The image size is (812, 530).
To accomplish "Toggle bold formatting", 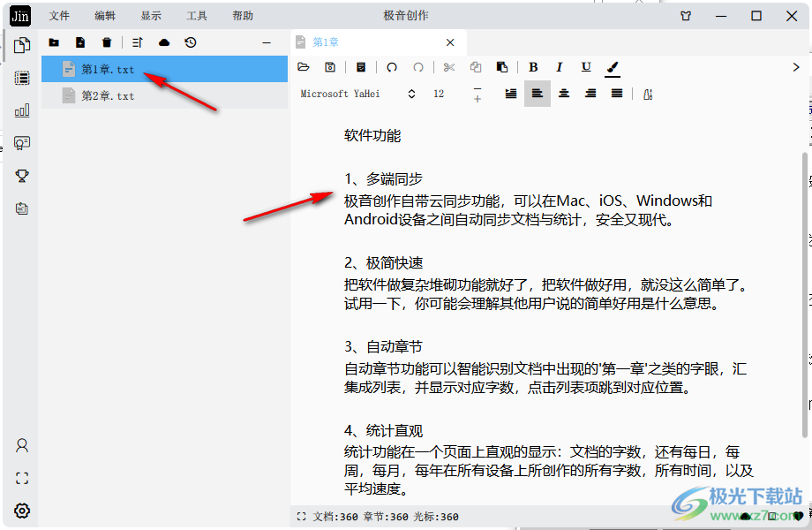I will pyautogui.click(x=533, y=67).
